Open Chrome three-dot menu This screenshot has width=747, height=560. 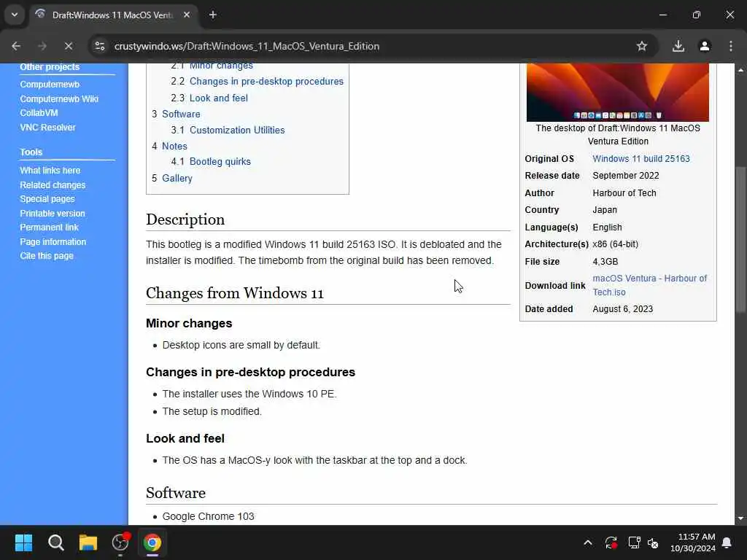tap(731, 46)
